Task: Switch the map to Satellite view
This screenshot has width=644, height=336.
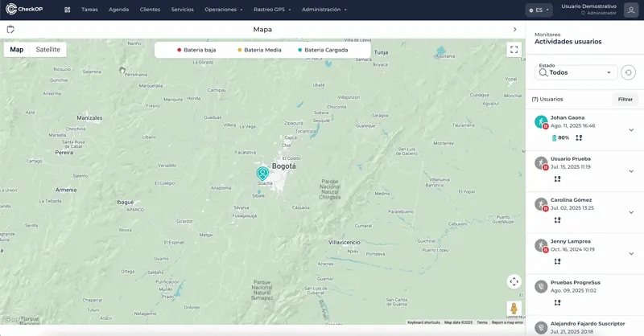Action: pos(47,50)
